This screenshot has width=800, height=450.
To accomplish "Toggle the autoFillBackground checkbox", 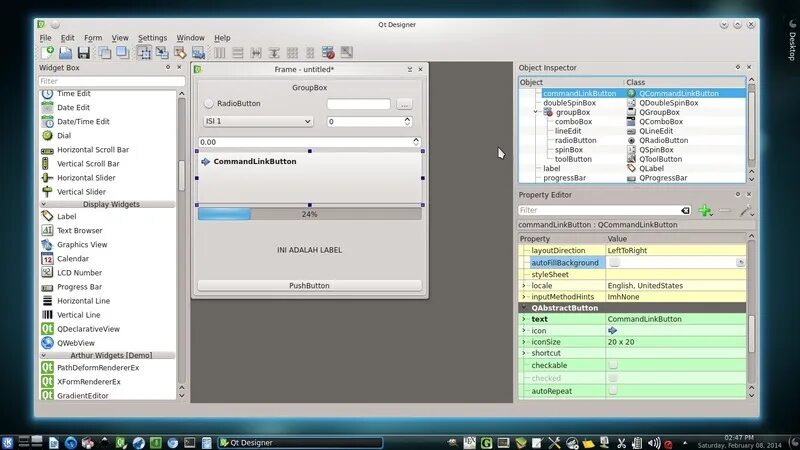I will (614, 262).
